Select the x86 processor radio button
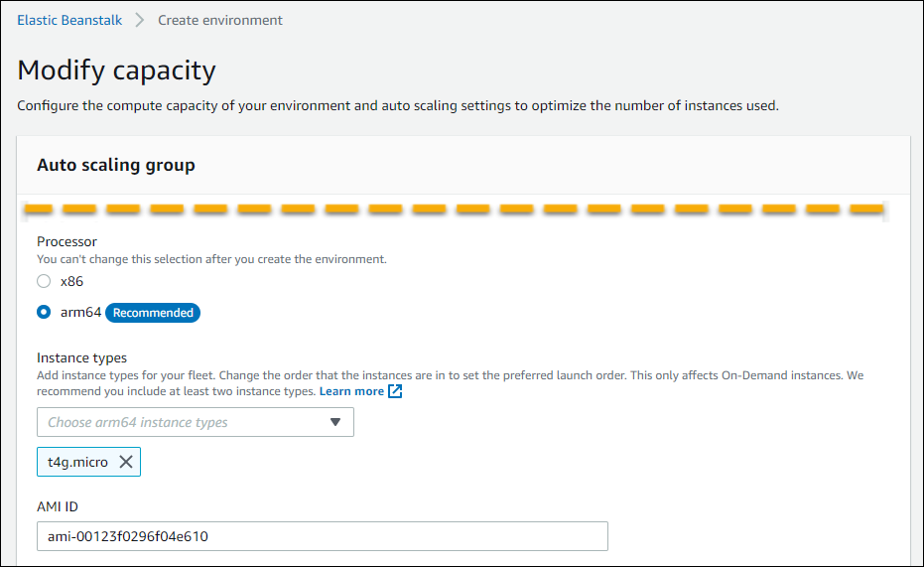Viewport: 924px width, 567px height. 44,281
